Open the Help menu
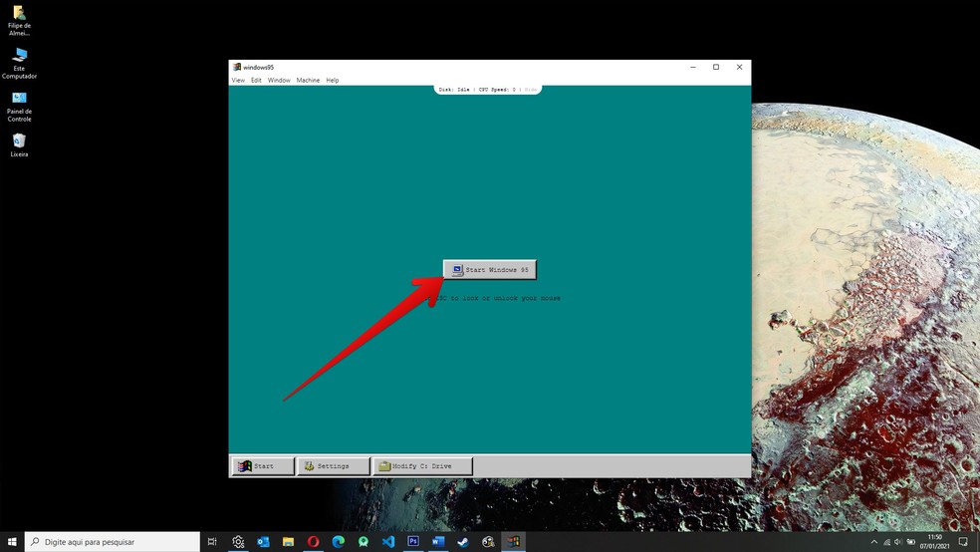 (333, 80)
